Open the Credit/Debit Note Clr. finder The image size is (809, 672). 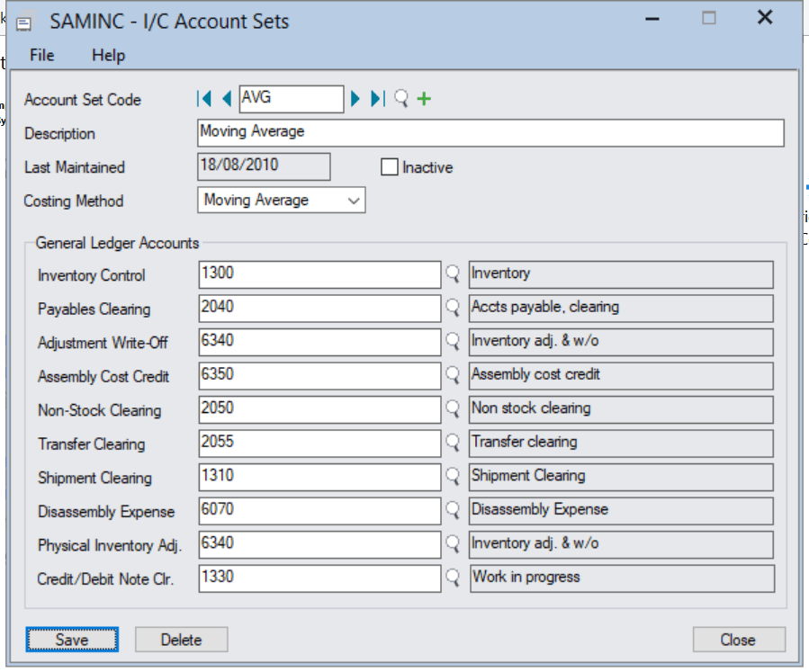(453, 578)
